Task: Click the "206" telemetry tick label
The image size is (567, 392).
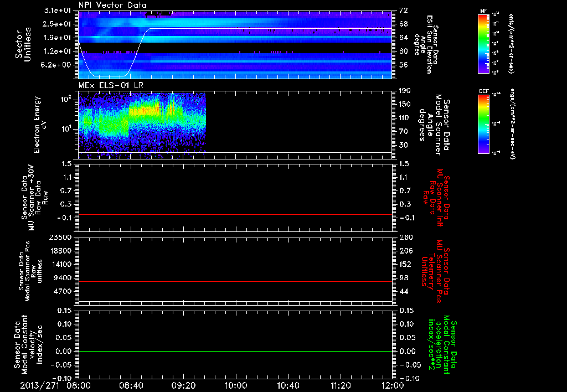Action: (x=406, y=251)
